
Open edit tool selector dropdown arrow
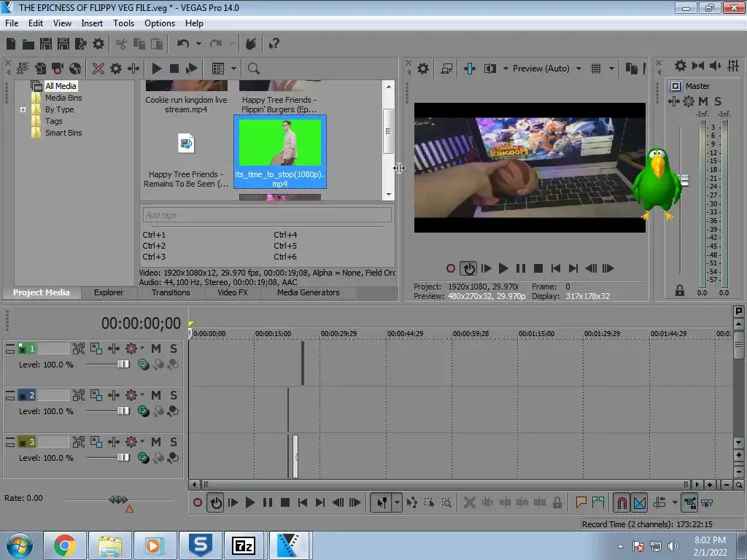[x=397, y=502]
